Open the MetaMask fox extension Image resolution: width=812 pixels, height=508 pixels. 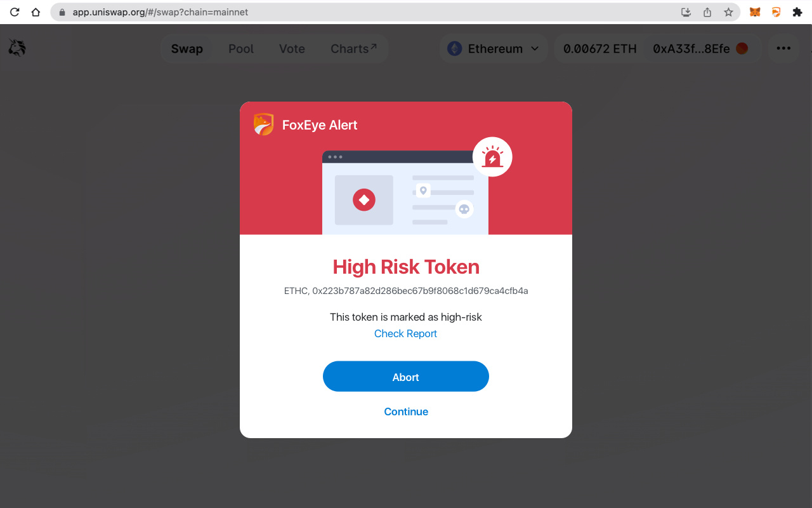pos(755,12)
